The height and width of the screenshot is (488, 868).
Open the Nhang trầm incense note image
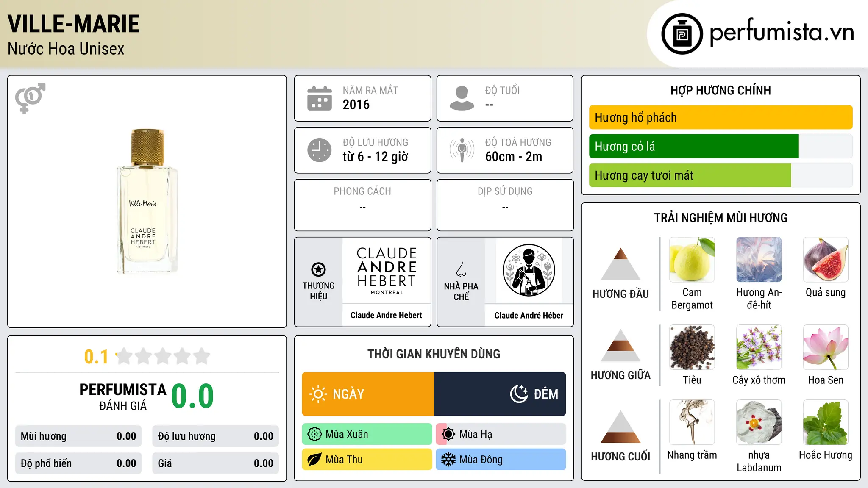(x=692, y=422)
